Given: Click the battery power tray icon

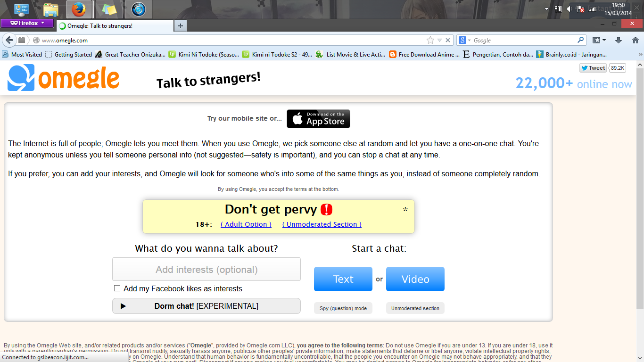Looking at the screenshot, I should [558, 9].
